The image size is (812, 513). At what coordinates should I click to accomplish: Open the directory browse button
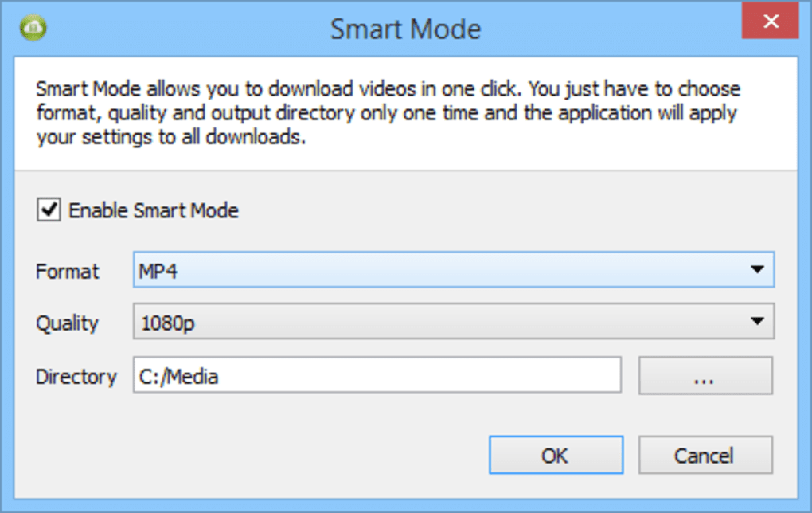[705, 375]
